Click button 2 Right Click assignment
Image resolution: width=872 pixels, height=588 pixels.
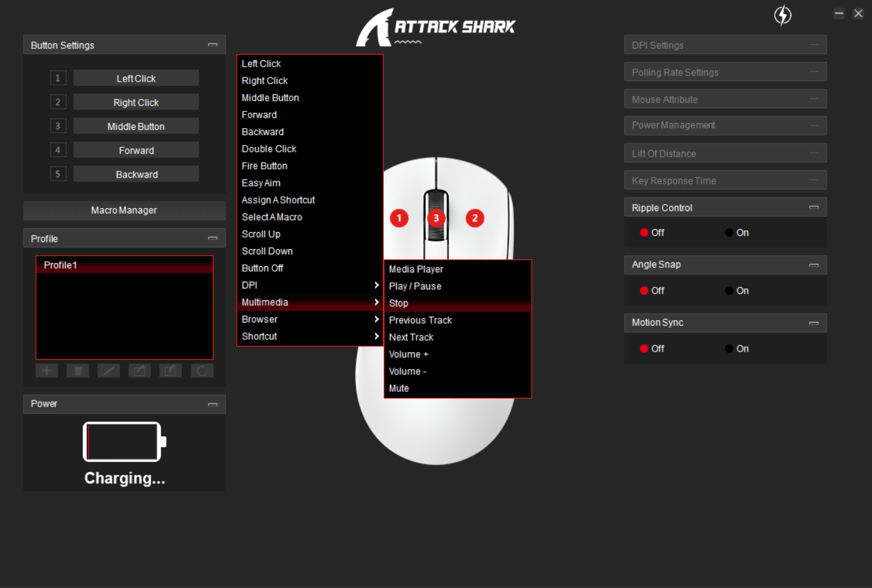click(x=136, y=102)
